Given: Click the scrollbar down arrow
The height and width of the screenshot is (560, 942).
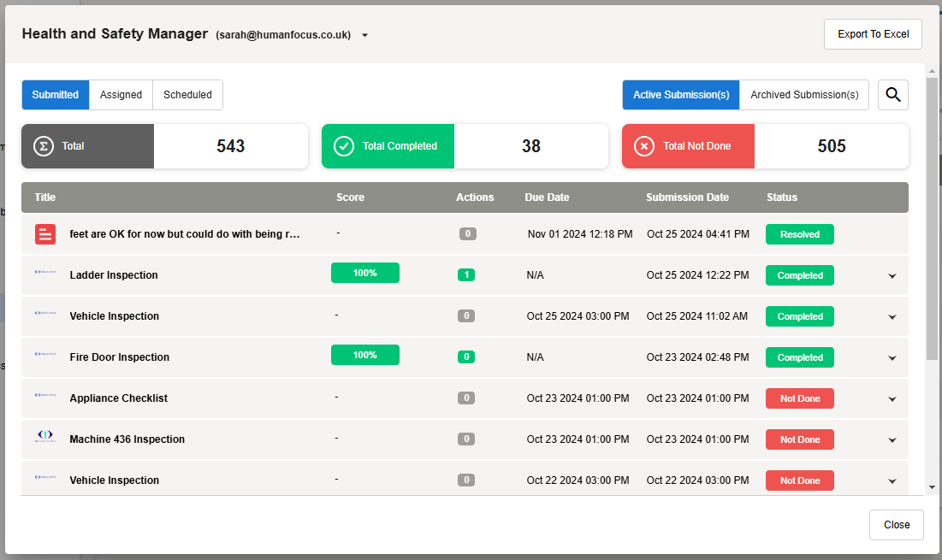Looking at the screenshot, I should pyautogui.click(x=932, y=487).
